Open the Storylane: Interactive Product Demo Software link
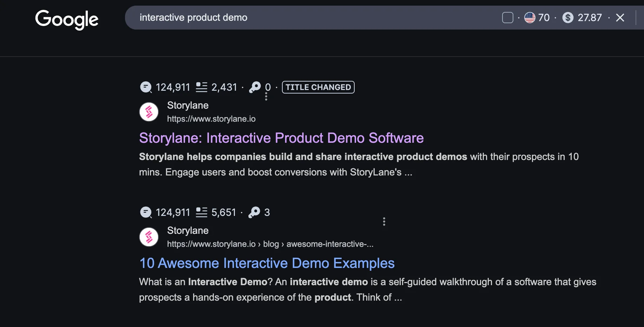Screen dimensions: 644x327 click(x=281, y=138)
